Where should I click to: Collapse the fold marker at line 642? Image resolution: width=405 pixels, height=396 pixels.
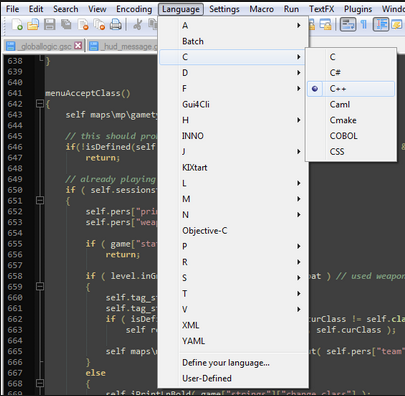(x=40, y=104)
